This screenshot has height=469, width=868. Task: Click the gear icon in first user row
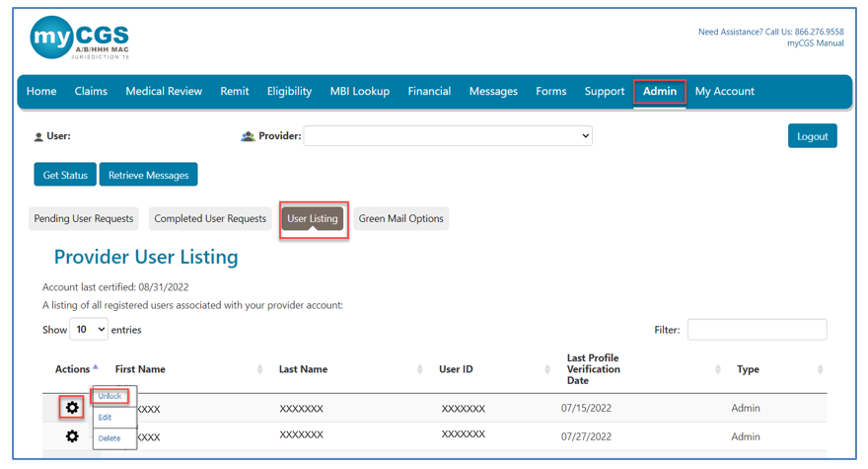click(72, 408)
